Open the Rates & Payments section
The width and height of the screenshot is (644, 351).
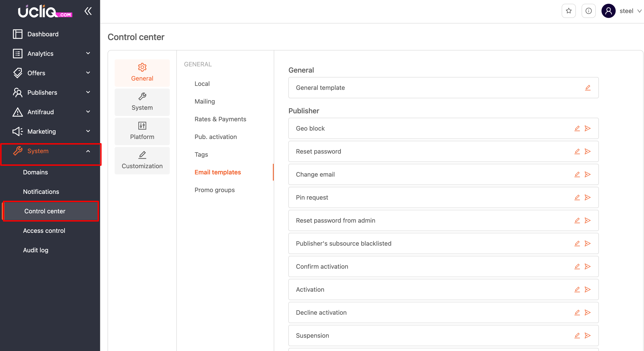220,119
